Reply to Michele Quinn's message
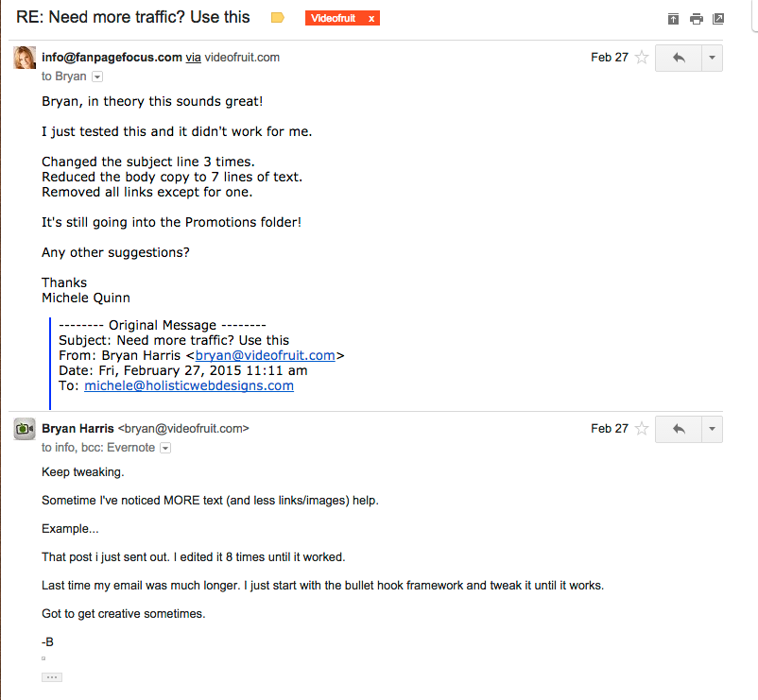Viewport: 758px width, 700px height. click(679, 58)
